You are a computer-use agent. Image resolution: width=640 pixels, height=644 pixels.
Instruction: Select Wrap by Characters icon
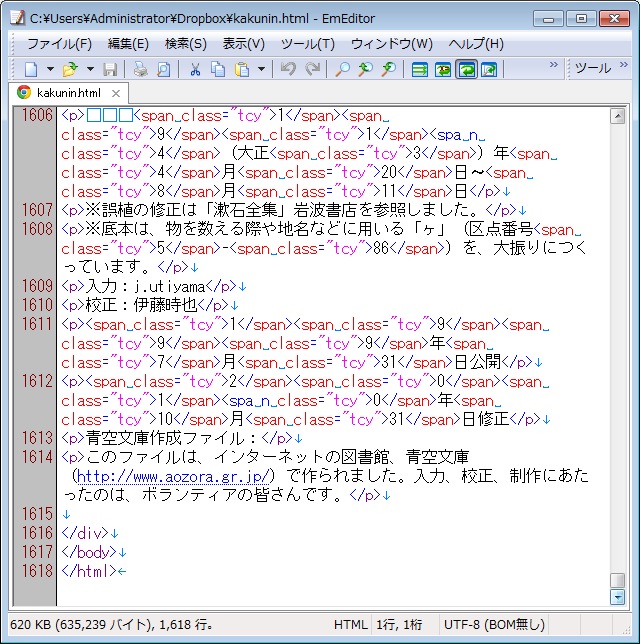tap(443, 69)
